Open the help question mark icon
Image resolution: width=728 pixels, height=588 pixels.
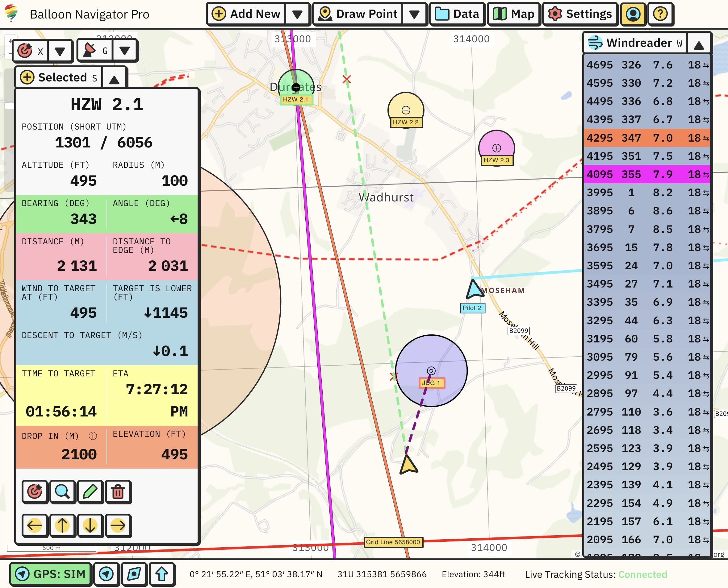point(660,14)
